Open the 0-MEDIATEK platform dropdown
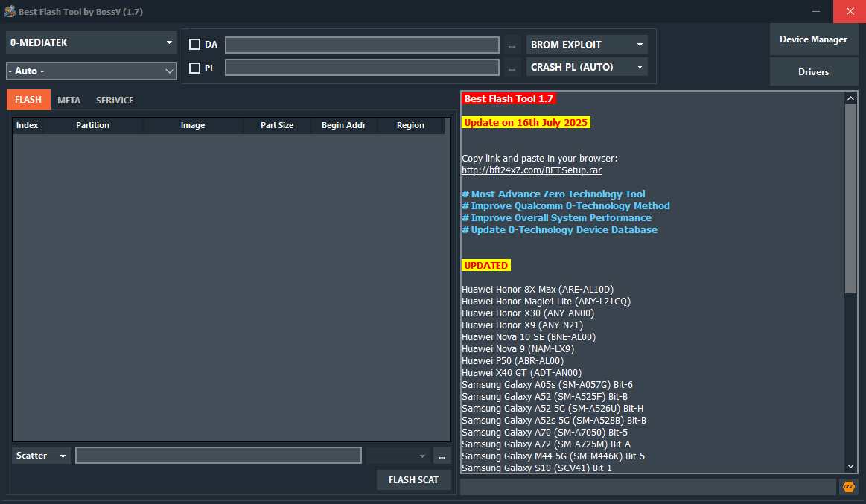 tap(91, 42)
